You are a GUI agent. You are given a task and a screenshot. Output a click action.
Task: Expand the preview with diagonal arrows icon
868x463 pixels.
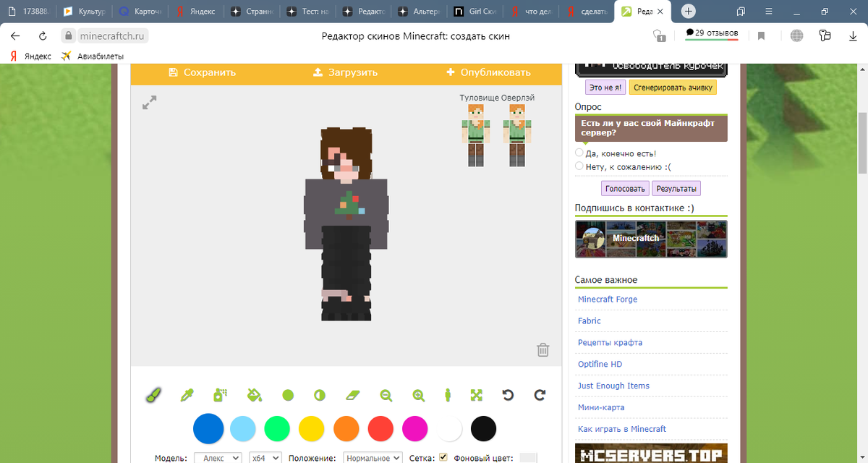point(150,103)
